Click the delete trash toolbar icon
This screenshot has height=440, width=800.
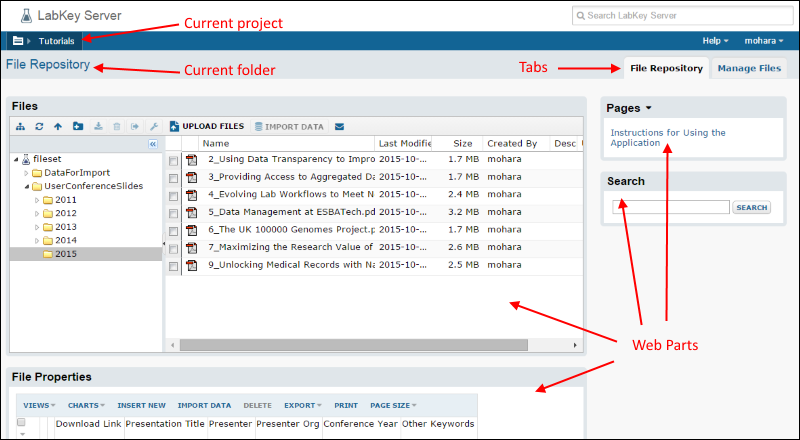[117, 127]
